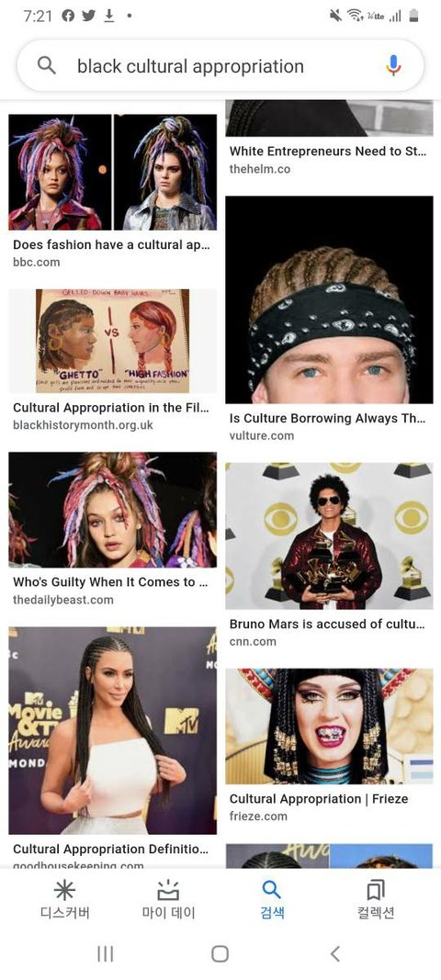Viewport: 441px width, 980px height.
Task: Tap the Android home navigation button
Action: [220, 953]
